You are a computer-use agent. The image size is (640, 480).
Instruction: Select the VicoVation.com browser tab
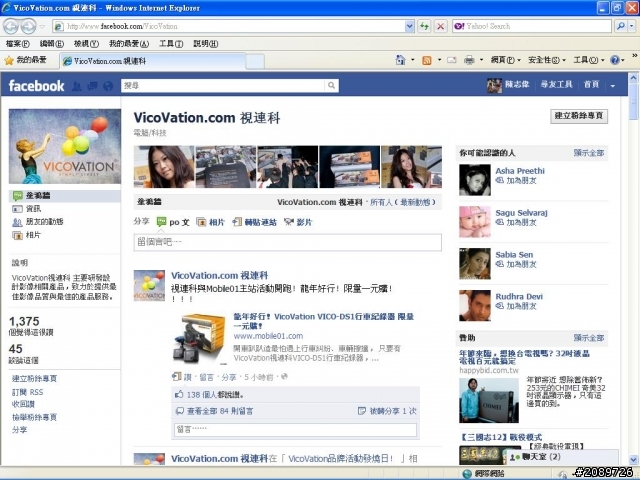coord(153,61)
